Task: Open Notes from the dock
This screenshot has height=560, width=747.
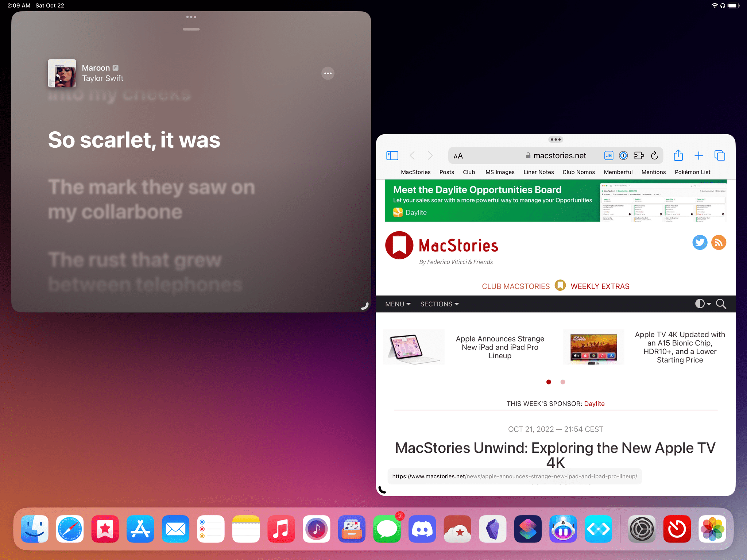Action: point(246,529)
